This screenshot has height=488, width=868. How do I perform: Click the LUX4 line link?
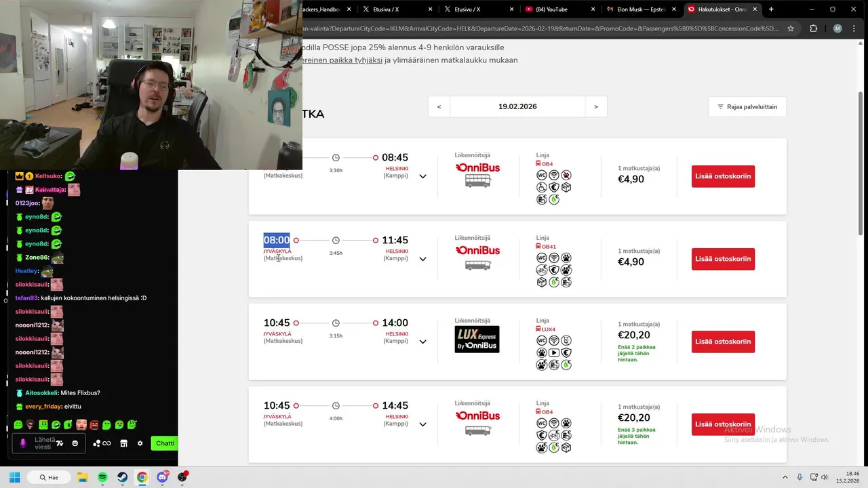tap(548, 329)
